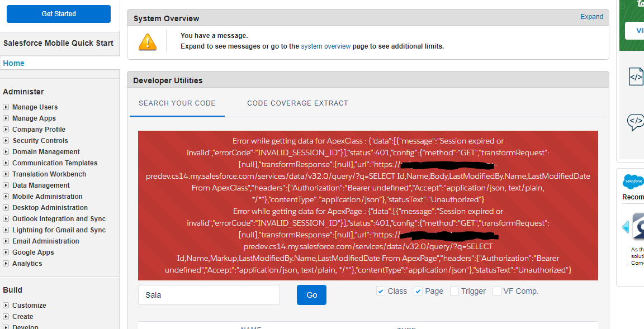
Task: Toggle the Class checkbox
Action: tap(380, 291)
